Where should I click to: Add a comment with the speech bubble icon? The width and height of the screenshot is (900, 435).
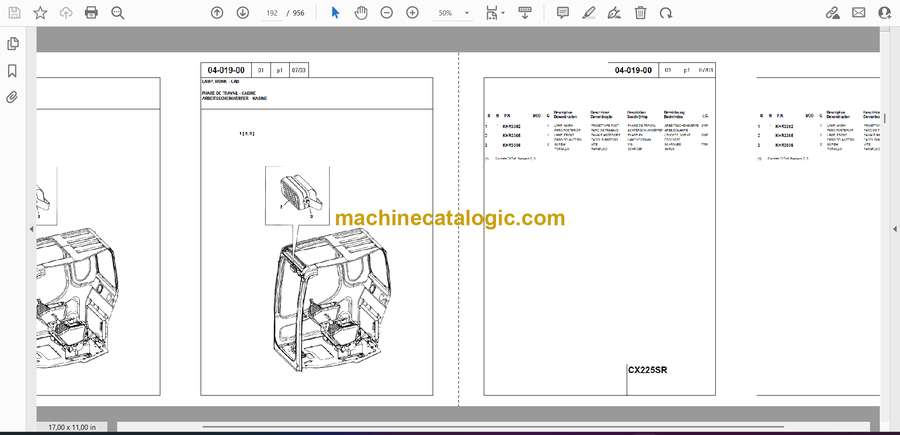click(x=563, y=13)
